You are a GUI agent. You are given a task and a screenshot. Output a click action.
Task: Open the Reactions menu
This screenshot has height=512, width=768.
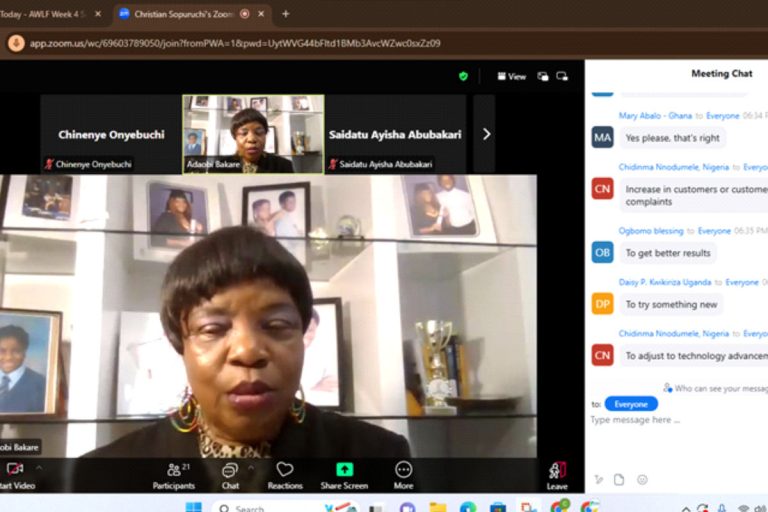pyautogui.click(x=285, y=473)
